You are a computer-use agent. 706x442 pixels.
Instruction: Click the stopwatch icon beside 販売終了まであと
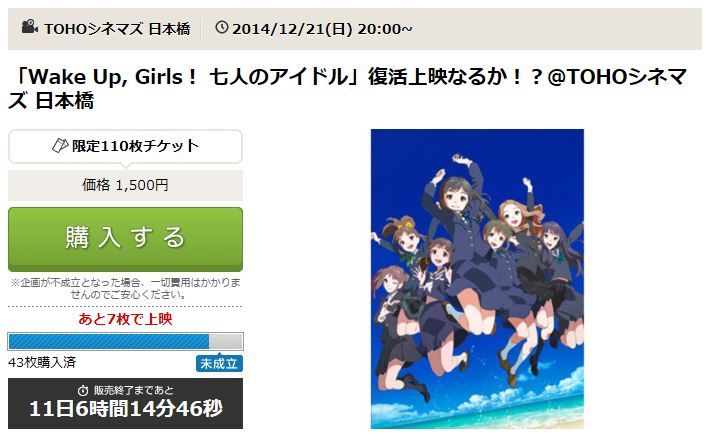[x=83, y=390]
